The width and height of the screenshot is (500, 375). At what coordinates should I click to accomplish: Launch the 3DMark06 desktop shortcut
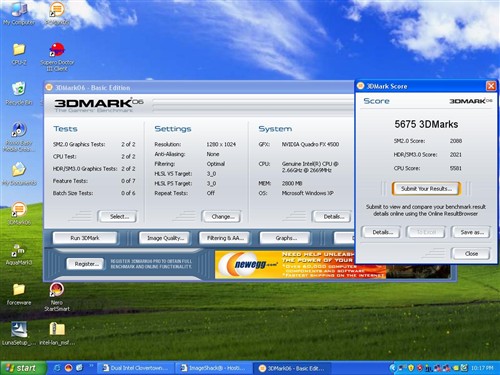pyautogui.click(x=19, y=213)
